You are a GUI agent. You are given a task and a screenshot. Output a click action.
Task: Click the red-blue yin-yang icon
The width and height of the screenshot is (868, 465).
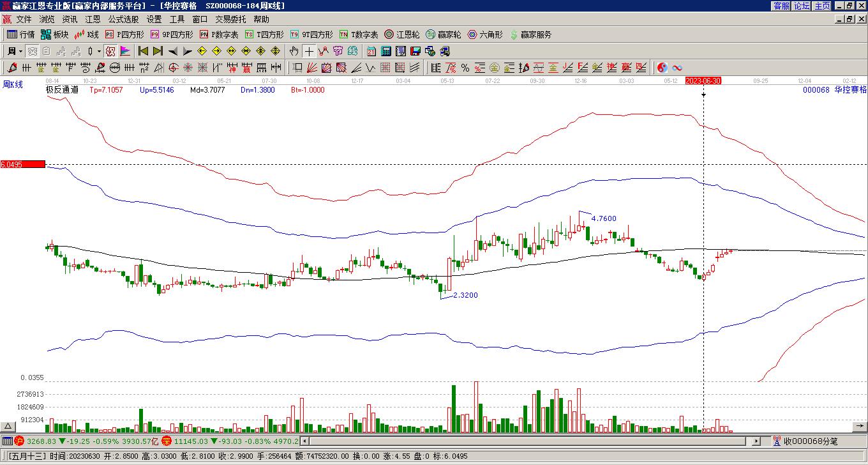pyautogui.click(x=662, y=68)
